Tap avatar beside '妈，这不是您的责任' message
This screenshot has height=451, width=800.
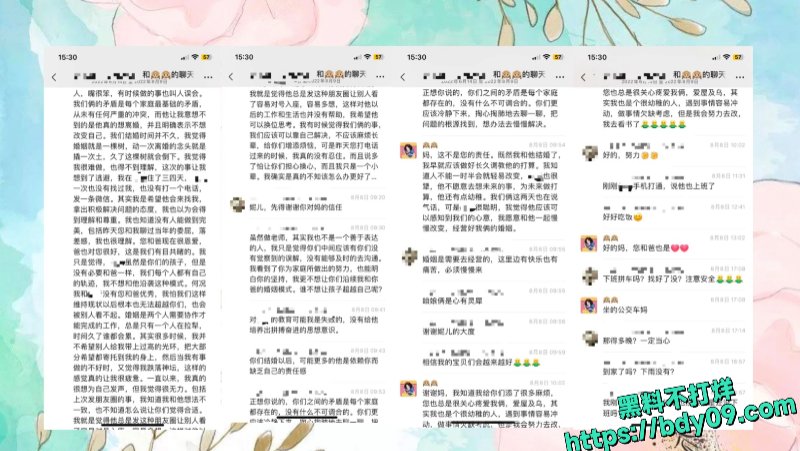[408, 151]
